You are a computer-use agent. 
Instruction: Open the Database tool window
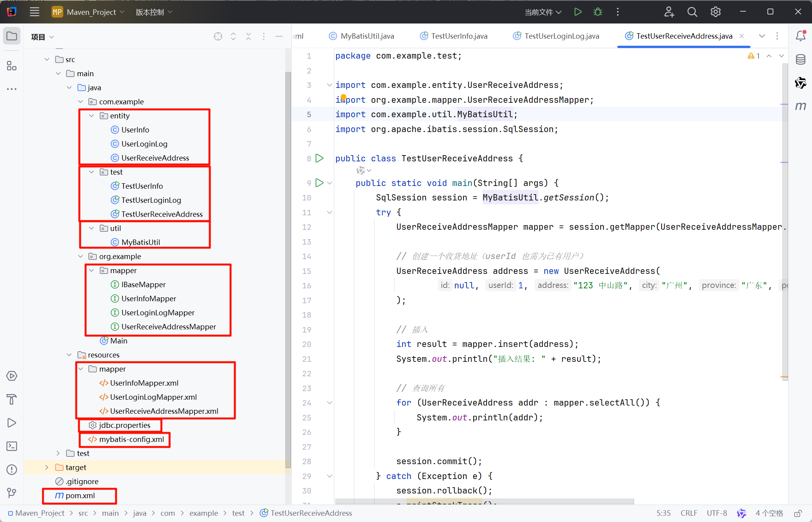point(800,59)
